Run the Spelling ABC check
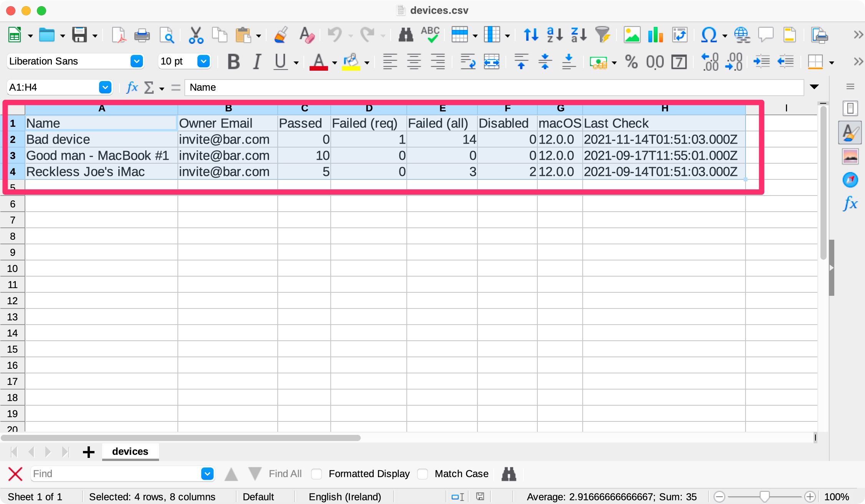Viewport: 865px width, 504px height. 430,35
